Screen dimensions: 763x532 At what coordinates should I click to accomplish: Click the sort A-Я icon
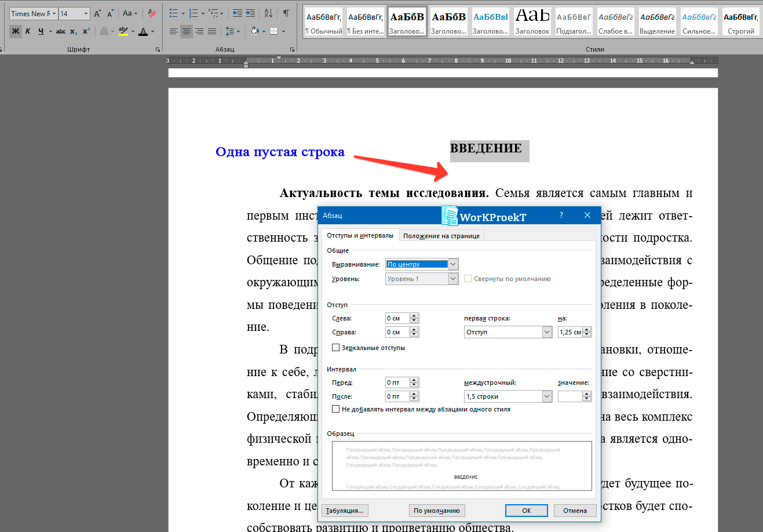click(268, 13)
